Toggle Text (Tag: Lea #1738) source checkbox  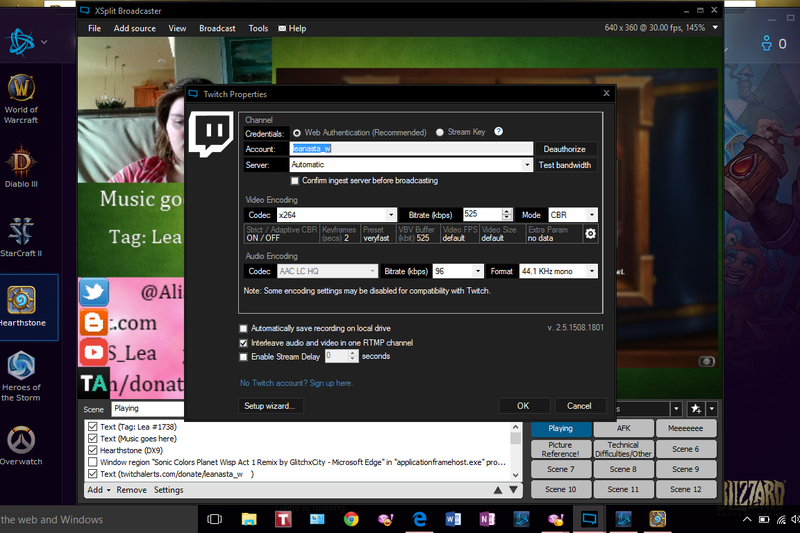pos(92,426)
